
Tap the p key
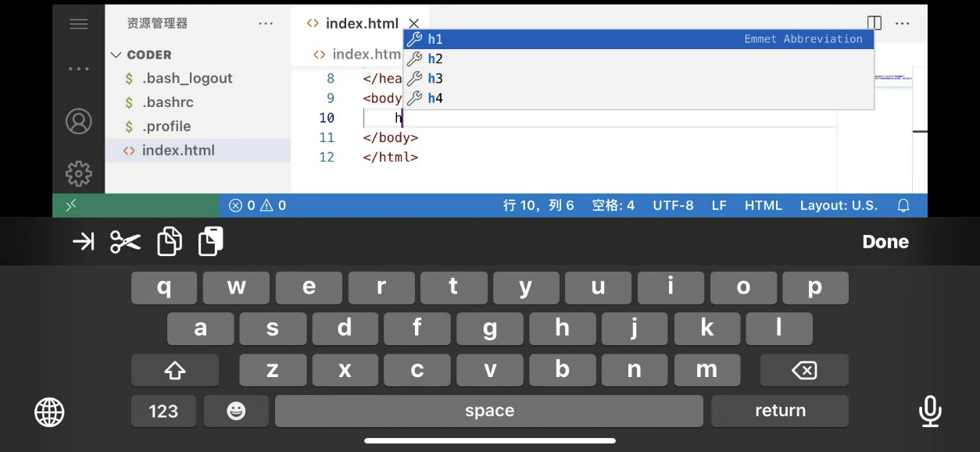pos(815,288)
